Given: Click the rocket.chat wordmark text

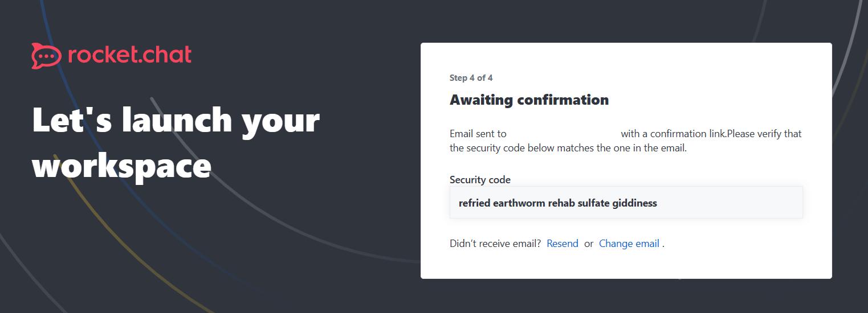Looking at the screenshot, I should tap(129, 55).
